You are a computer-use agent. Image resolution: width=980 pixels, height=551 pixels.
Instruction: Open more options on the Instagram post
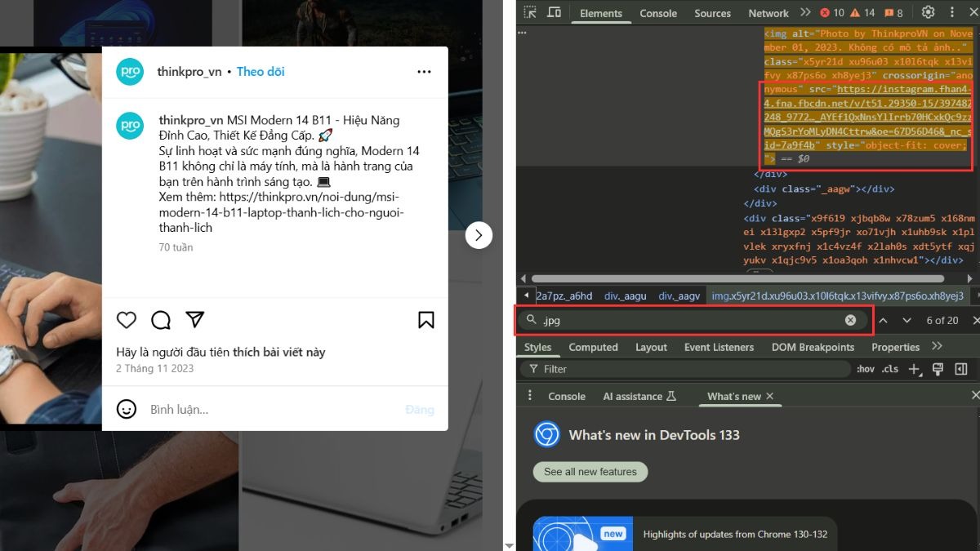click(424, 72)
